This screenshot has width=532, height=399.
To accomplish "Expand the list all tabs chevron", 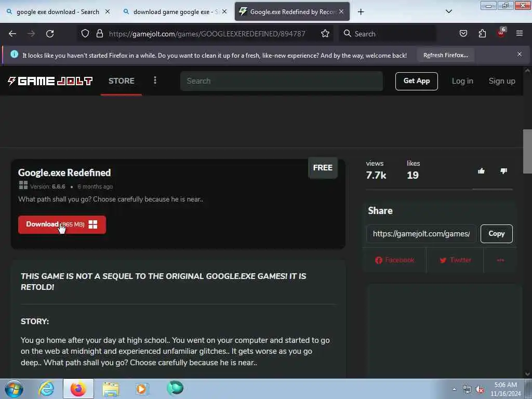I will 448,11.
